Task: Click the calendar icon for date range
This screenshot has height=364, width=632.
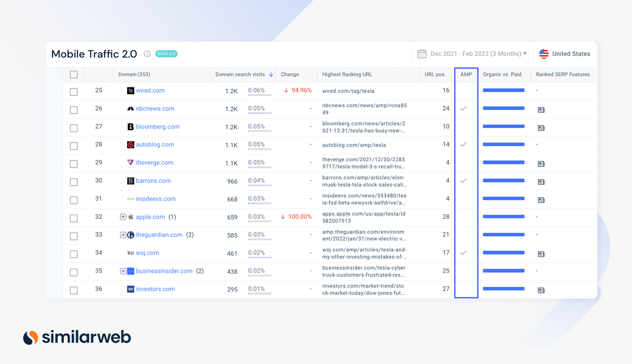Action: click(422, 54)
